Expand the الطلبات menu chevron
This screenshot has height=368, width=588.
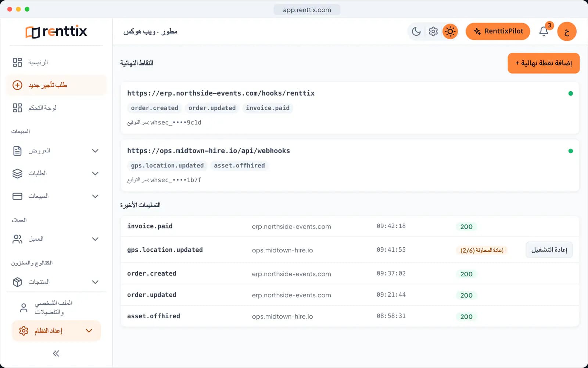95,173
